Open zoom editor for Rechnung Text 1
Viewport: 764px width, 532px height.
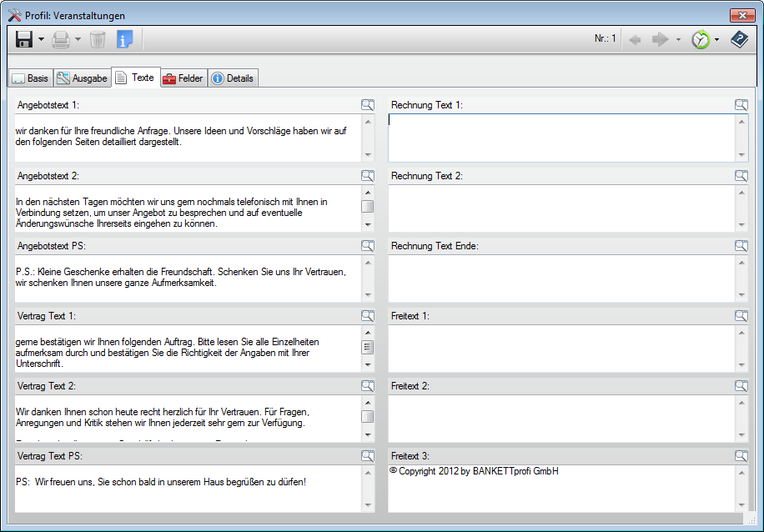click(x=741, y=105)
